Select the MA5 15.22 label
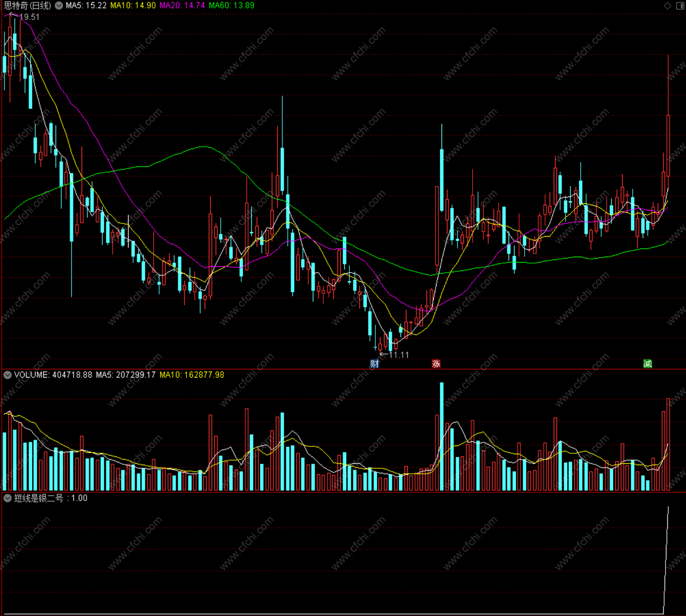686x616 pixels. [x=86, y=5]
